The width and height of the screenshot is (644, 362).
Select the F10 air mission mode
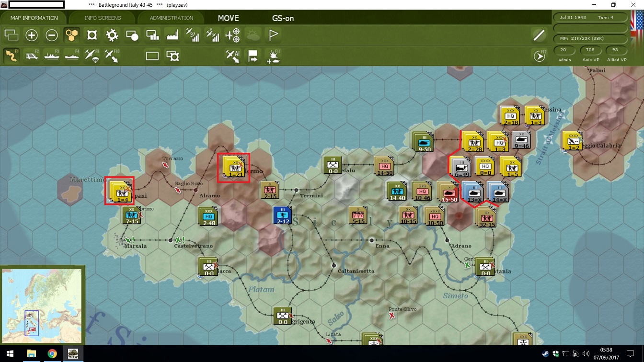pos(112,56)
